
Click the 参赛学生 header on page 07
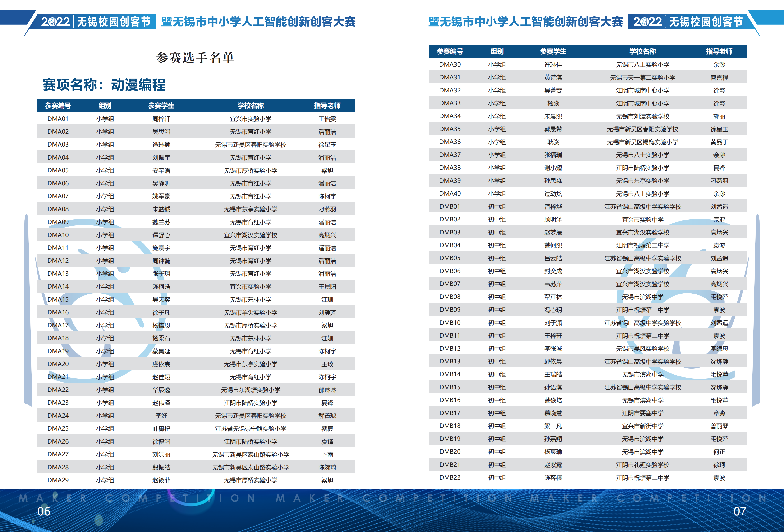pos(553,51)
